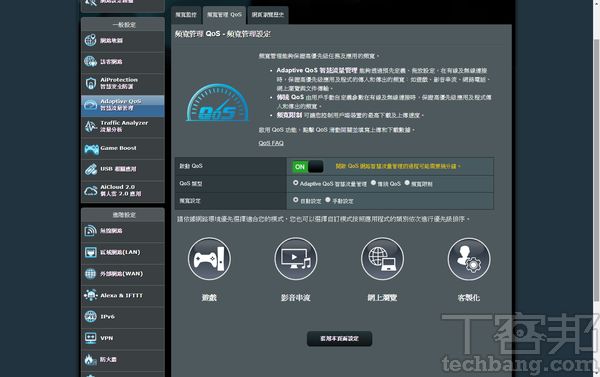
Task: Select Adaptive QoS in the sidebar
Action: click(x=123, y=105)
